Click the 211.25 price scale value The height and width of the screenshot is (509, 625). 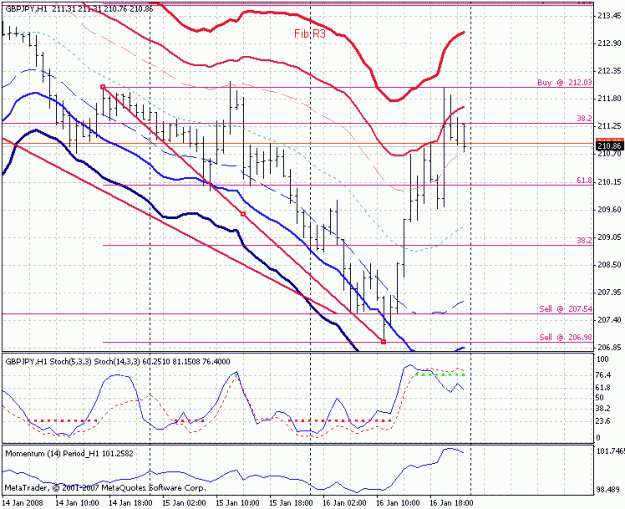[609, 126]
